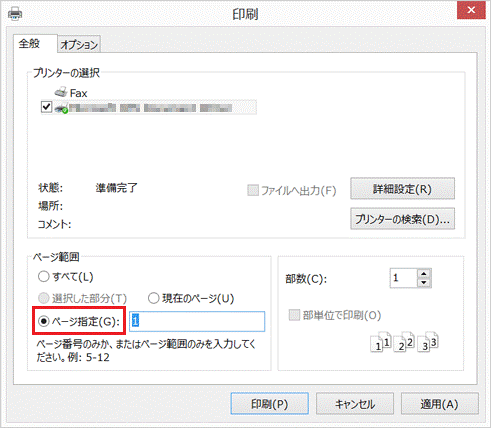Select 選択した部分(T) radio option
Screen dimensions: 491x428
tap(44, 298)
